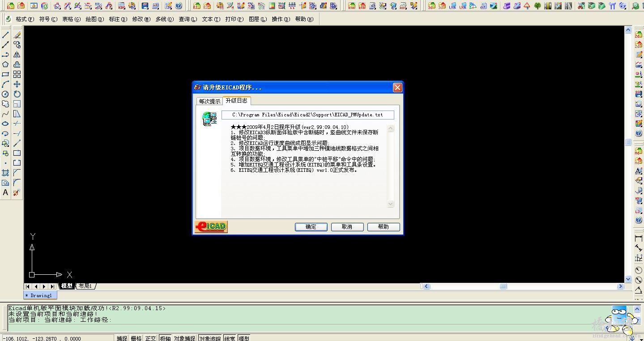This screenshot has width=644, height=341.
Task: Click the HDM toolbar icon
Action: tap(122, 6)
